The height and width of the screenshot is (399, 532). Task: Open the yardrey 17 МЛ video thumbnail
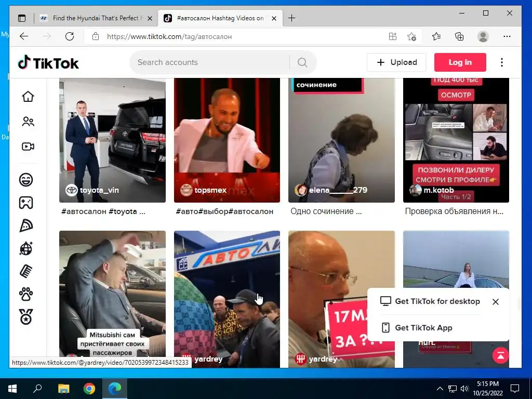[341, 299]
